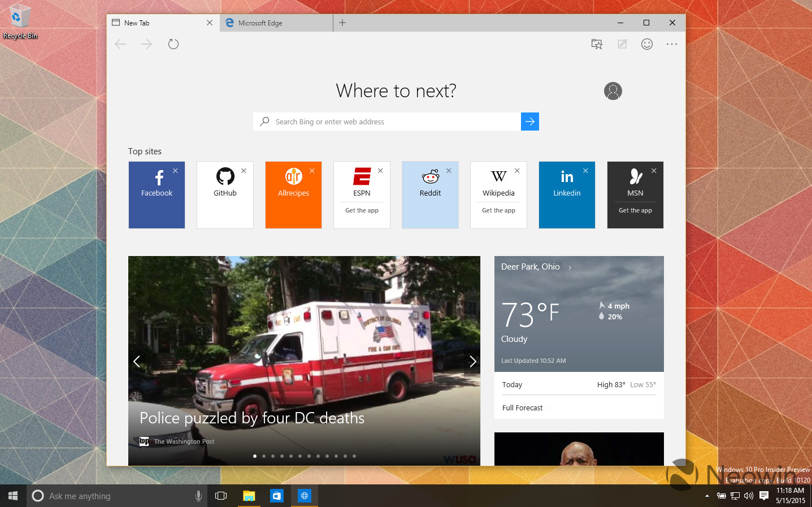This screenshot has height=507, width=812.
Task: Open the GitHub top site tile
Action: (x=225, y=195)
